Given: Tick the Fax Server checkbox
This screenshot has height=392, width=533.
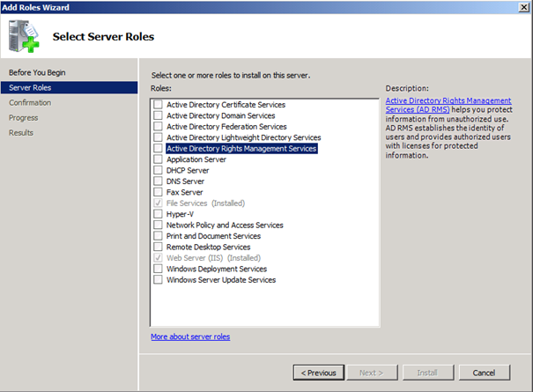Looking at the screenshot, I should coord(158,192).
